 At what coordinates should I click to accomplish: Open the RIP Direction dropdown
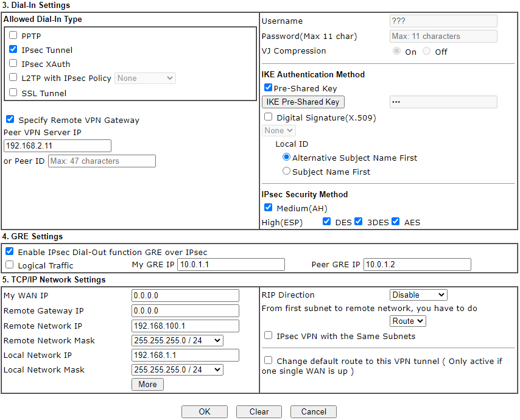(418, 295)
